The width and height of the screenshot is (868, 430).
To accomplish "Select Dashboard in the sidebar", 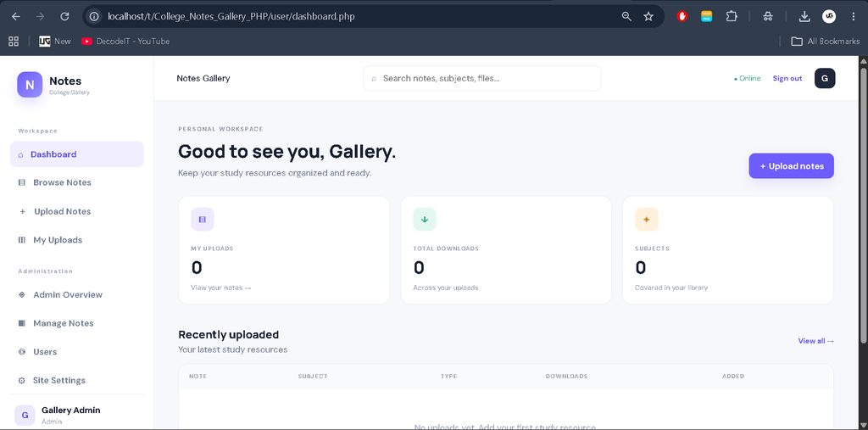I will [77, 154].
